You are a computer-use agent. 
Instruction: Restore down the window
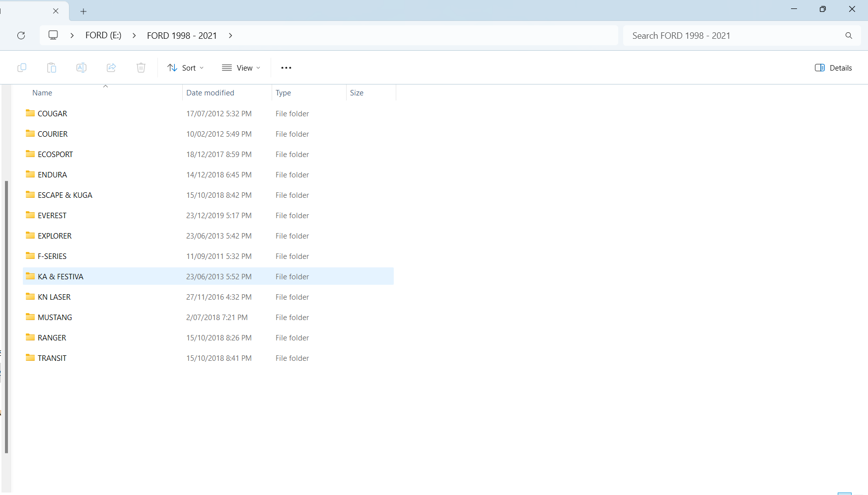click(823, 9)
